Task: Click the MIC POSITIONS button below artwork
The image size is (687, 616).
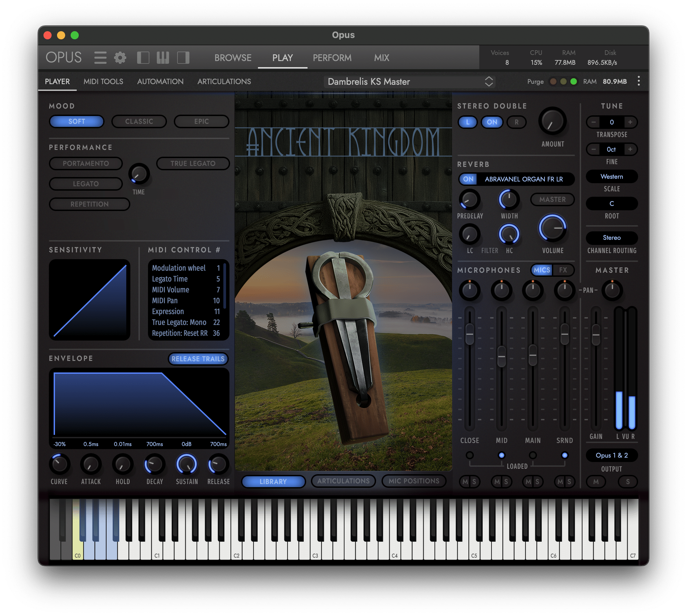Action: click(x=414, y=481)
